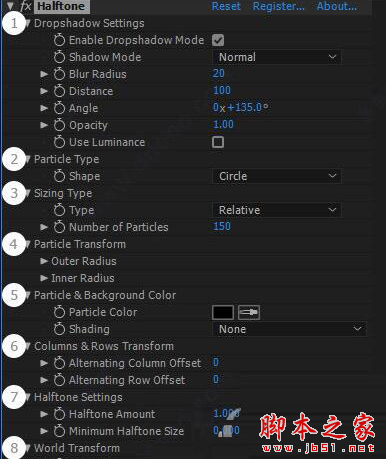The image size is (386, 459).
Task: Toggle stopwatch for Alternating Column Offset
Action: [59, 363]
